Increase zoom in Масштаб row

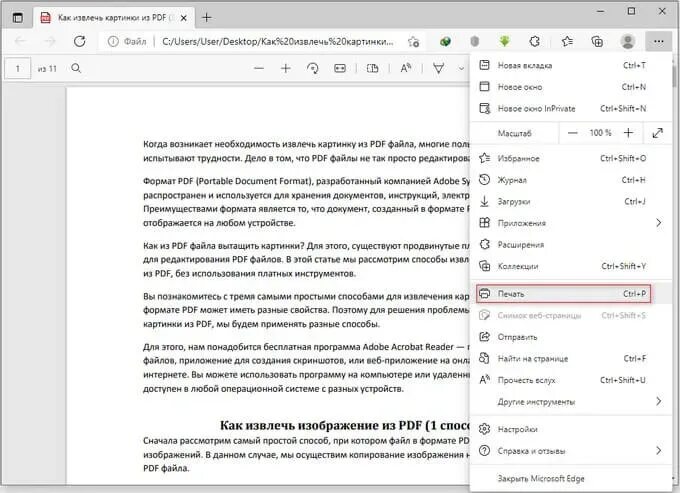click(628, 133)
